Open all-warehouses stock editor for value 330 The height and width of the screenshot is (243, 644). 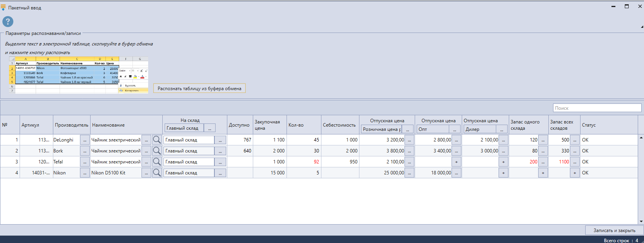pyautogui.click(x=575, y=151)
